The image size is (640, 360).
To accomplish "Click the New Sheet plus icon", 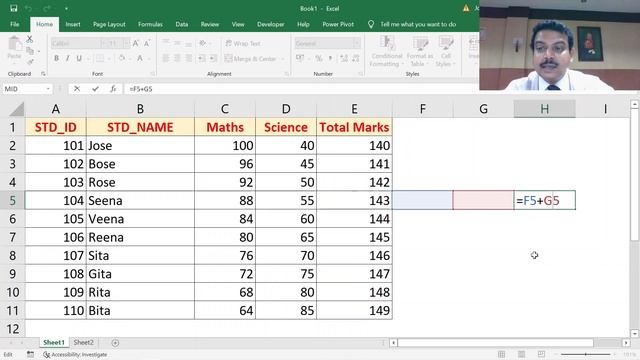I will click(x=115, y=343).
